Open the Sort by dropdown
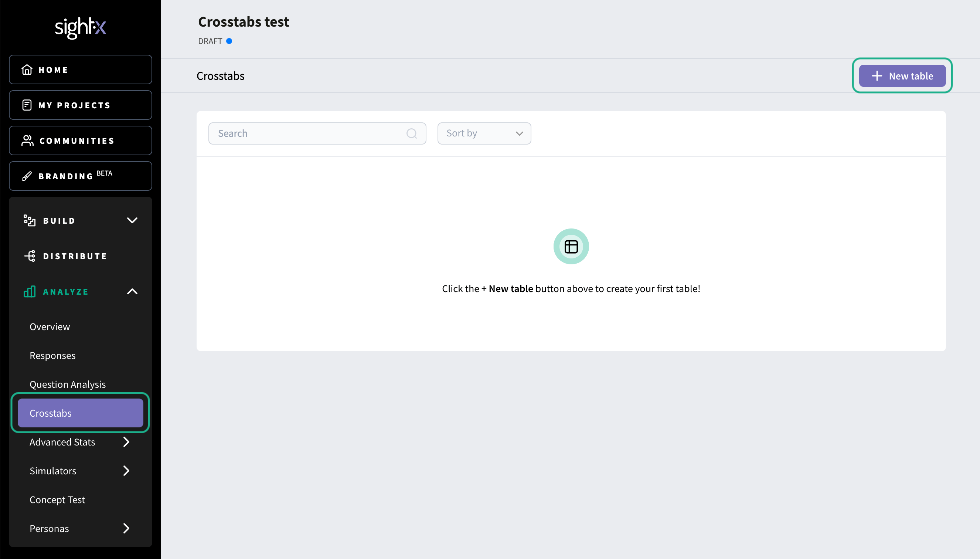 (484, 133)
